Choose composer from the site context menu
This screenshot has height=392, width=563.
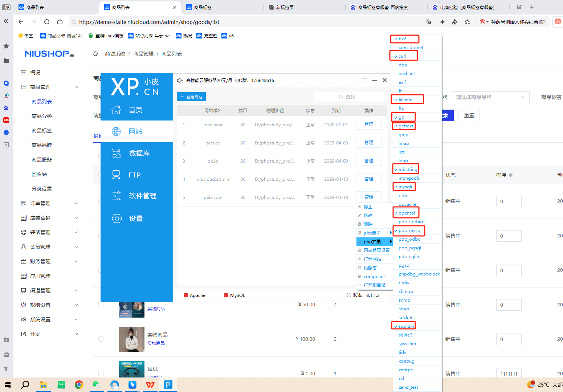[374, 277]
